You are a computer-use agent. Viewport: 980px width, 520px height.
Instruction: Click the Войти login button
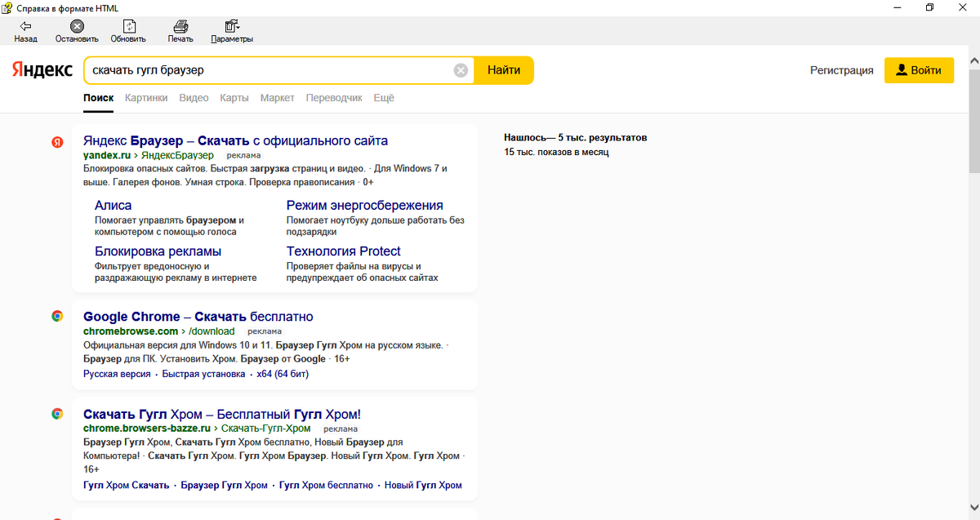[919, 70]
